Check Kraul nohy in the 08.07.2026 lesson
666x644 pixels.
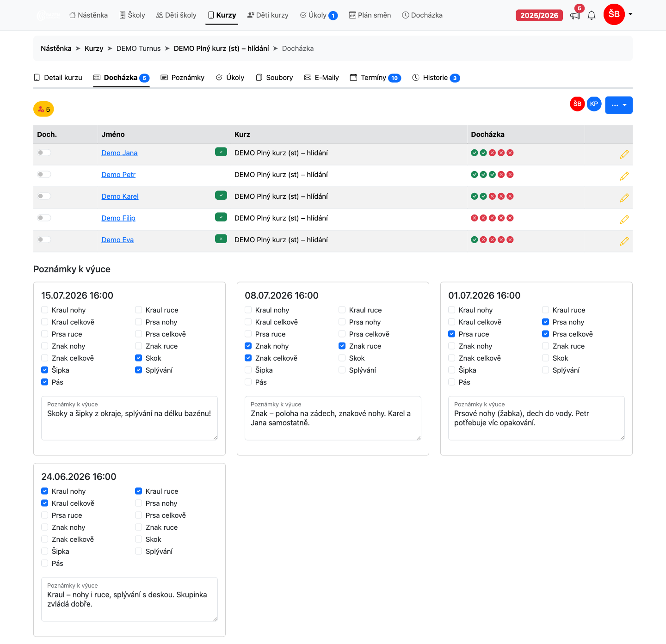(248, 310)
